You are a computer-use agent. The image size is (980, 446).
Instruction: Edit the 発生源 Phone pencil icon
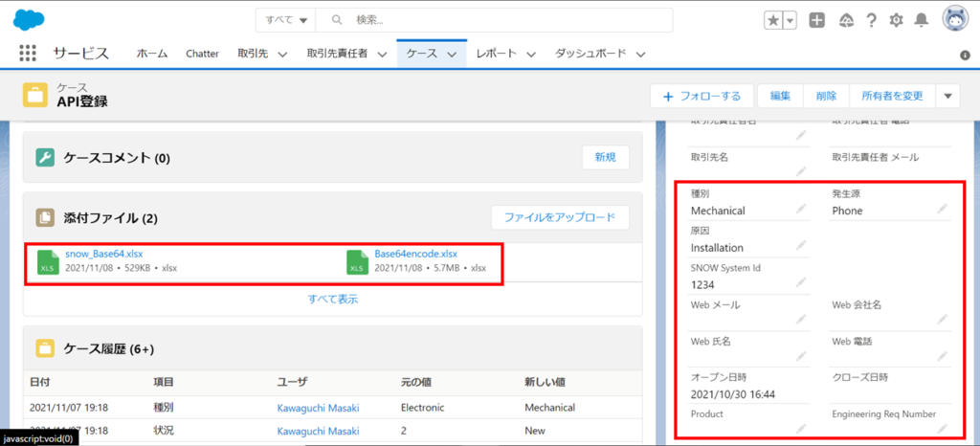click(x=943, y=209)
